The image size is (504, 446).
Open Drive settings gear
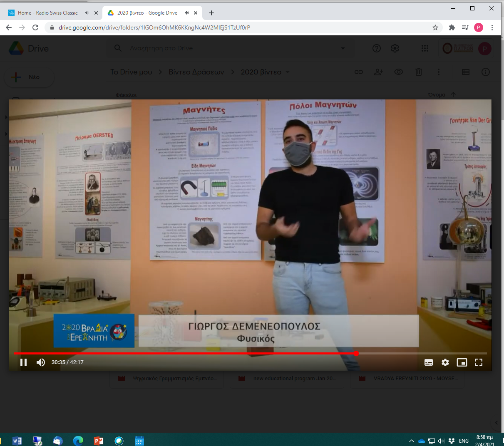395,48
